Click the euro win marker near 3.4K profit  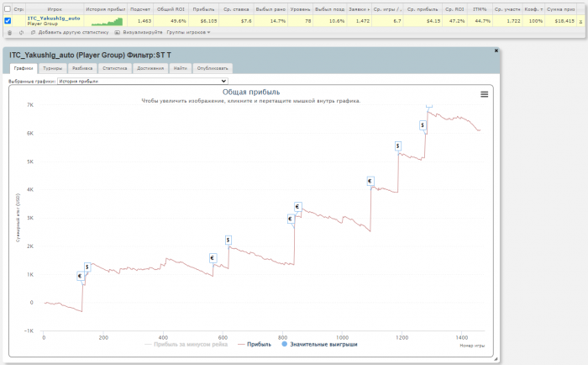click(297, 207)
